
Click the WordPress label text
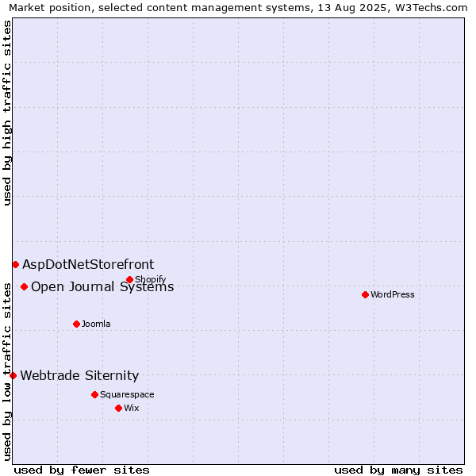pos(392,294)
